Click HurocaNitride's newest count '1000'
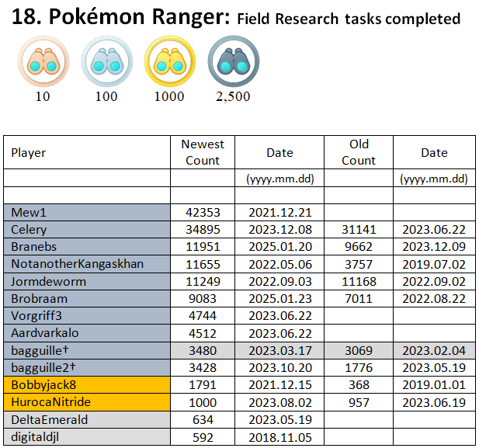The image size is (479, 448). pyautogui.click(x=203, y=402)
